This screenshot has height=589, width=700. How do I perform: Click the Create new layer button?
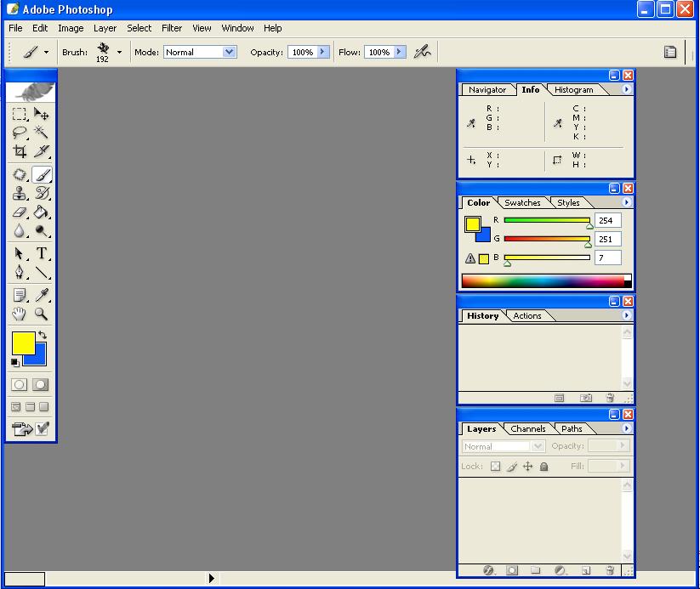point(586,570)
